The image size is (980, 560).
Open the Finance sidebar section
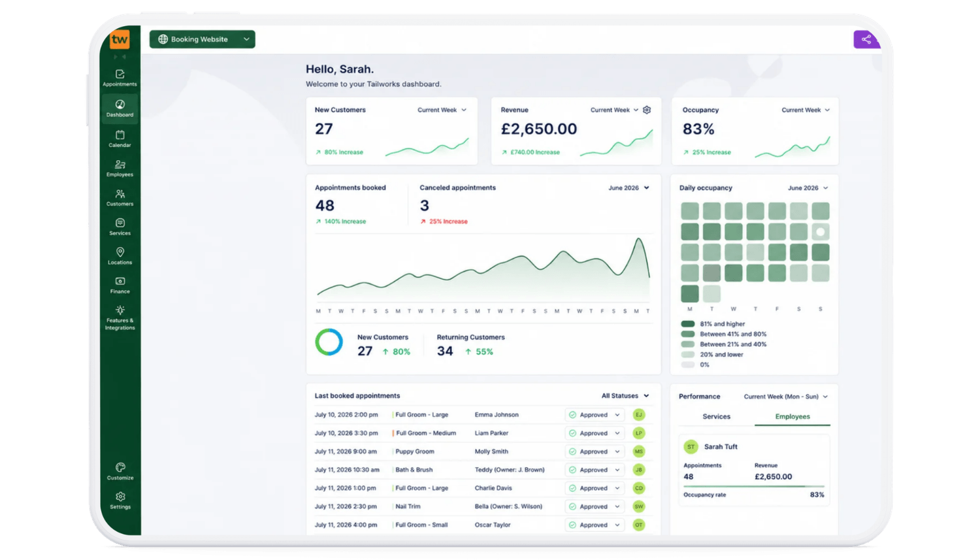pos(120,285)
